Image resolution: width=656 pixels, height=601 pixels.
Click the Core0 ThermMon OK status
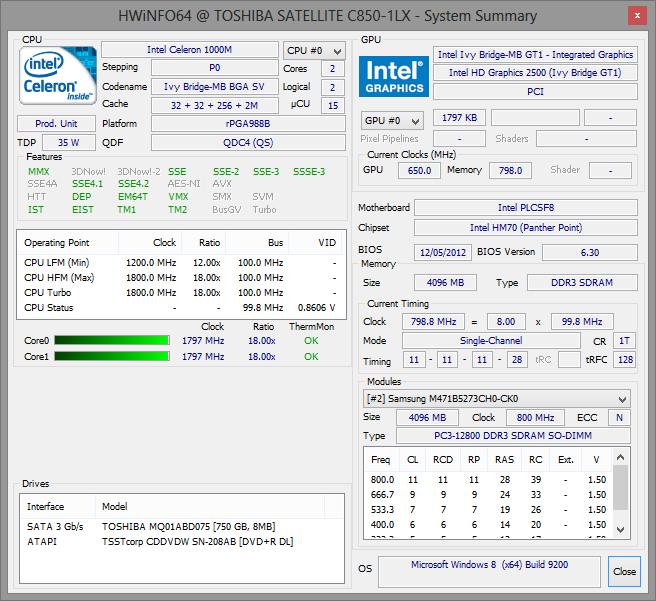(x=311, y=341)
